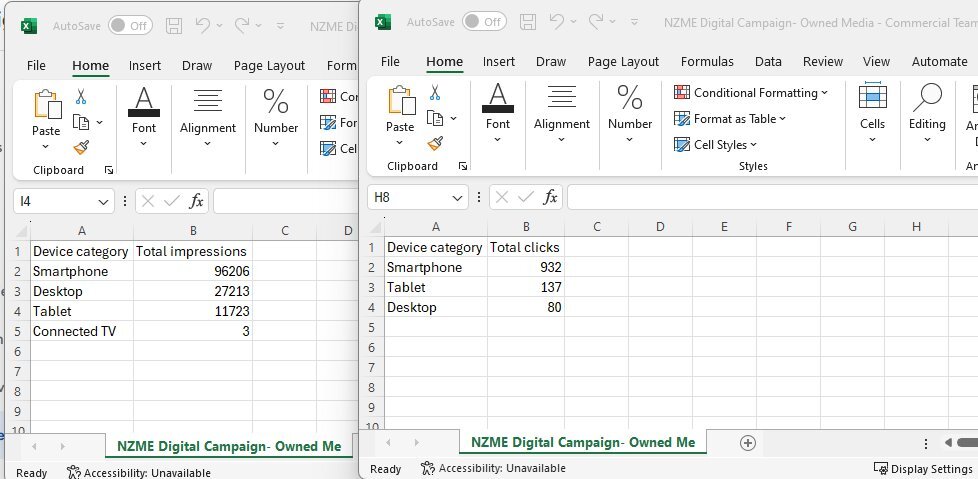The image size is (978, 479).
Task: Click Cut scissors icon in clicks workbook
Action: click(435, 93)
